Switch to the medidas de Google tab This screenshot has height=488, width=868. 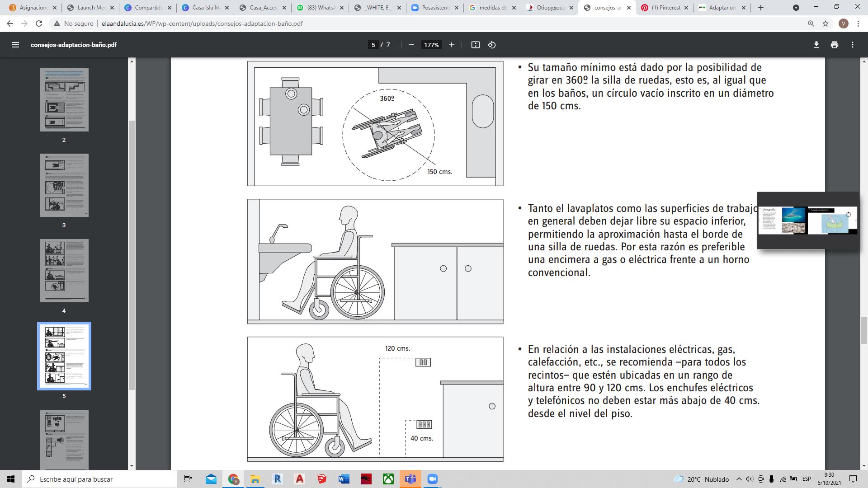(490, 8)
